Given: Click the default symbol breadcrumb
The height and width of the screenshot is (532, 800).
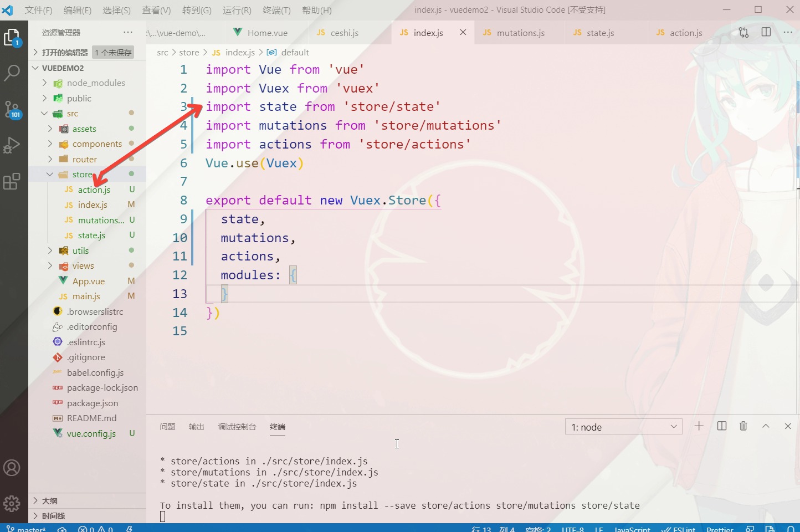Looking at the screenshot, I should 295,52.
